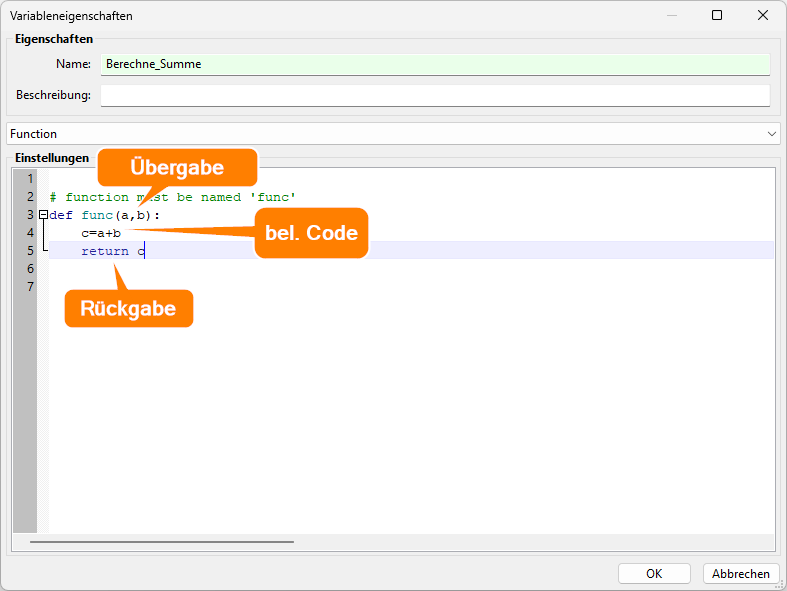Click the horizontal scrollbar in the code editor
The image size is (787, 591).
pyautogui.click(x=162, y=542)
